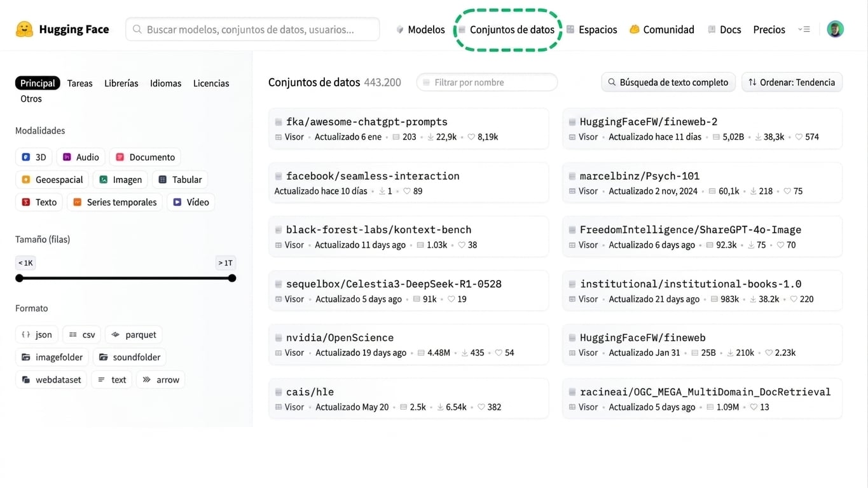
Task: Open Búsqueda de texto completo
Action: pyautogui.click(x=668, y=82)
